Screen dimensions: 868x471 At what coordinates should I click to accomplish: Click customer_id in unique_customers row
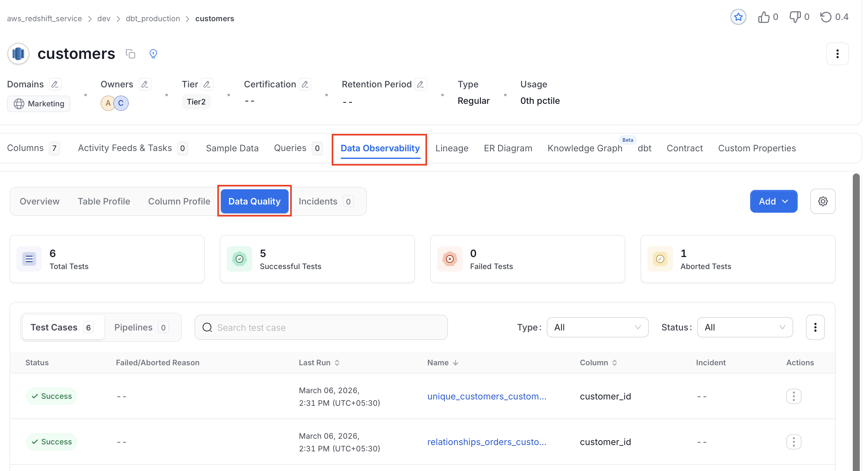click(x=605, y=396)
